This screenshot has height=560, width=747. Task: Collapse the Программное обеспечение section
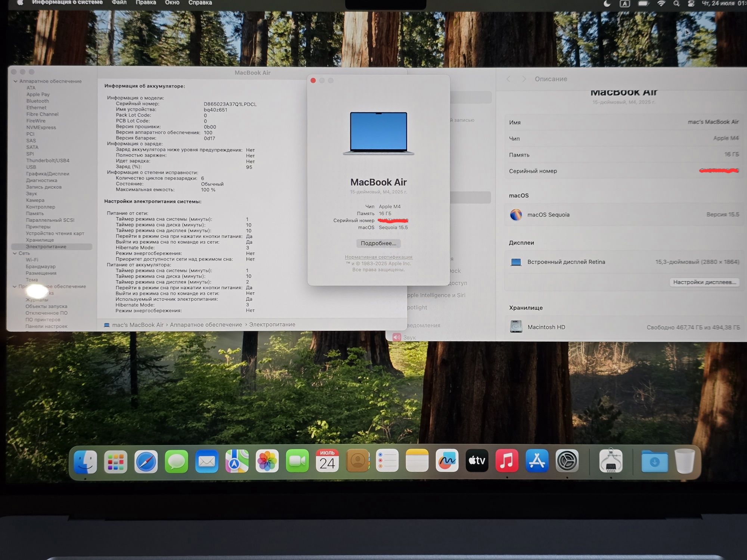[15, 286]
